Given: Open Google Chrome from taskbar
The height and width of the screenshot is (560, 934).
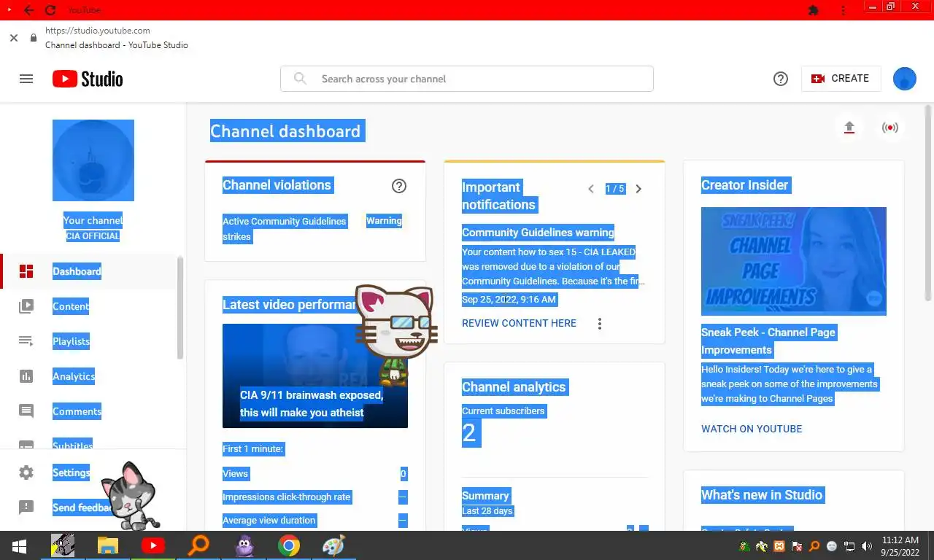Looking at the screenshot, I should pos(289,545).
